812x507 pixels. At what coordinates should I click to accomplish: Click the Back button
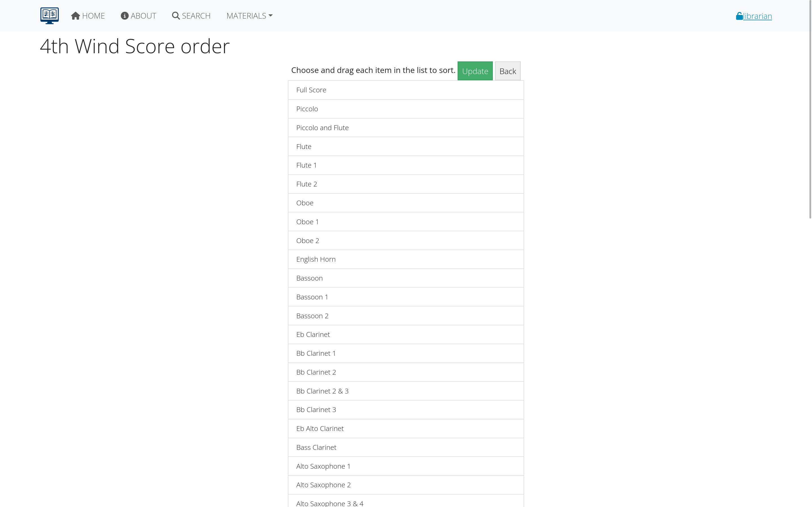[x=508, y=71]
